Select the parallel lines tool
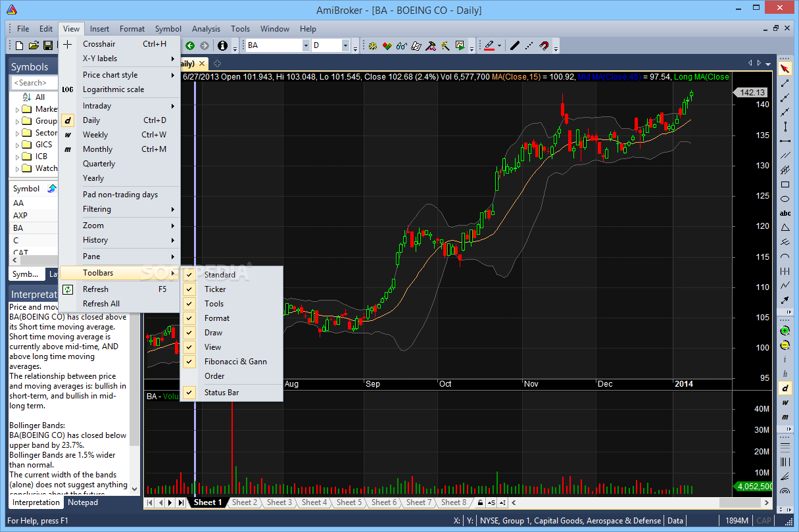This screenshot has height=532, width=799. [785, 155]
